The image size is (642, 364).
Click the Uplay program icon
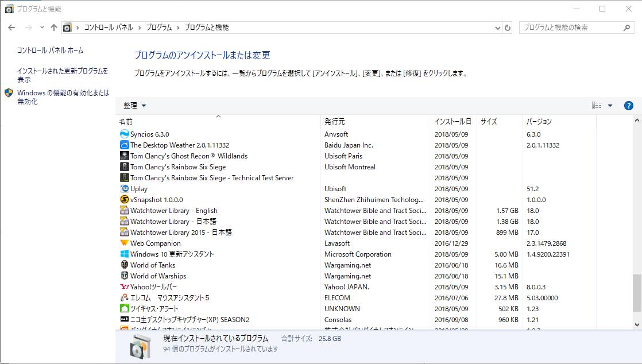point(125,188)
